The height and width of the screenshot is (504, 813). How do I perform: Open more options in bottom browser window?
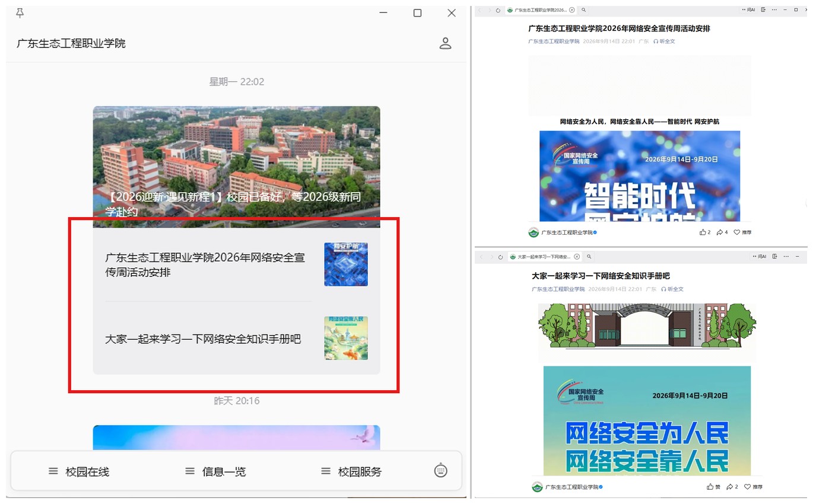[x=786, y=256]
